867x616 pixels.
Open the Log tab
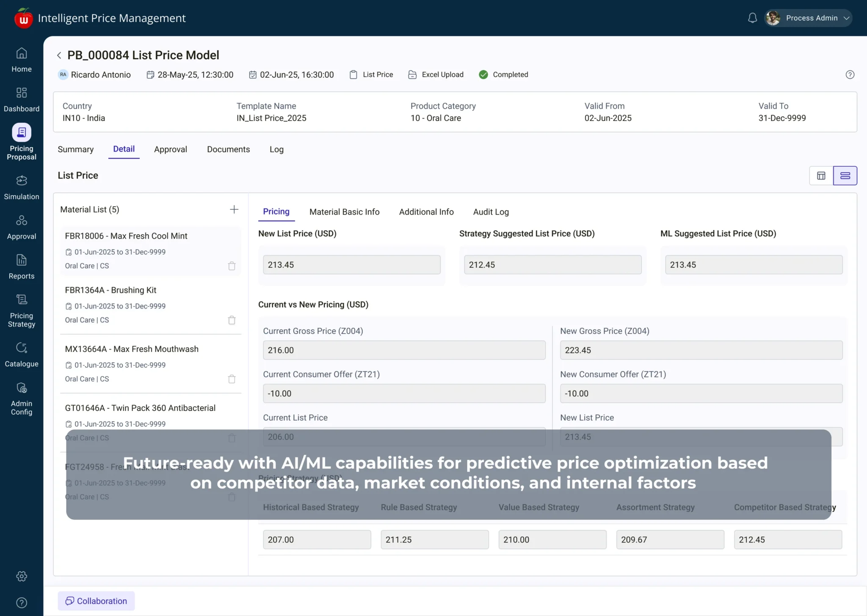[276, 149]
